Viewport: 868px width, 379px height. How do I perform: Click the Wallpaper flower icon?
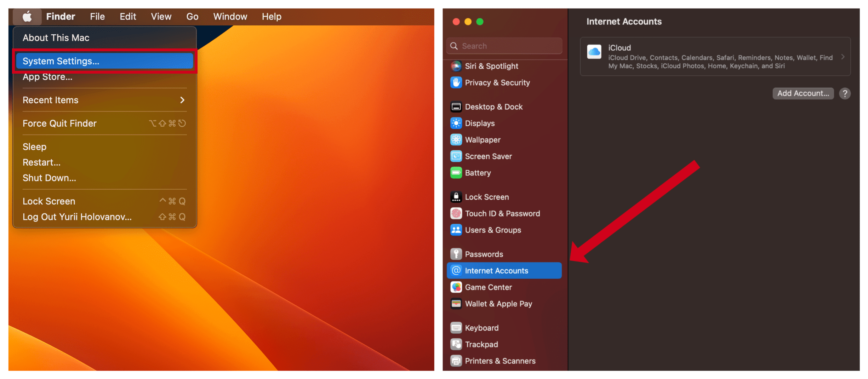tap(456, 140)
